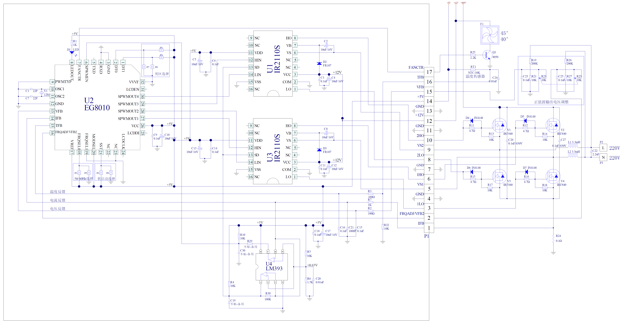Click the SPWMOUT1 pin 27 label on U2
The image size is (644, 325).
click(128, 118)
